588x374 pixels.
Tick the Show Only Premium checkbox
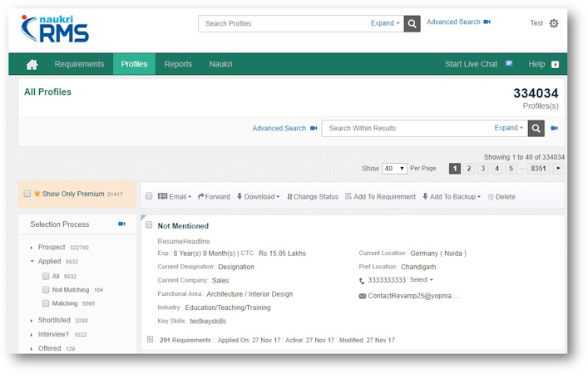pyautogui.click(x=27, y=194)
